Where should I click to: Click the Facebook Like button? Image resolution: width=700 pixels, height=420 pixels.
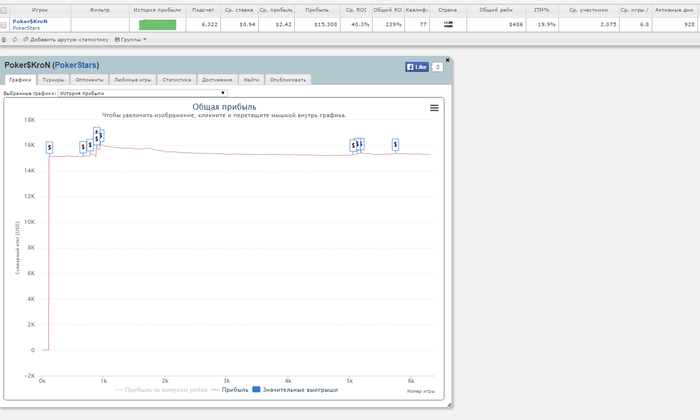417,67
